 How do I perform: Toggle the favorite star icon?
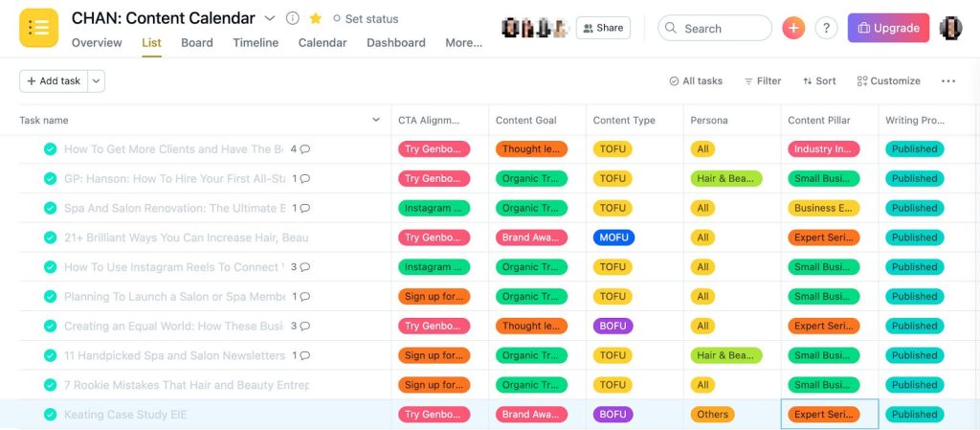[315, 18]
